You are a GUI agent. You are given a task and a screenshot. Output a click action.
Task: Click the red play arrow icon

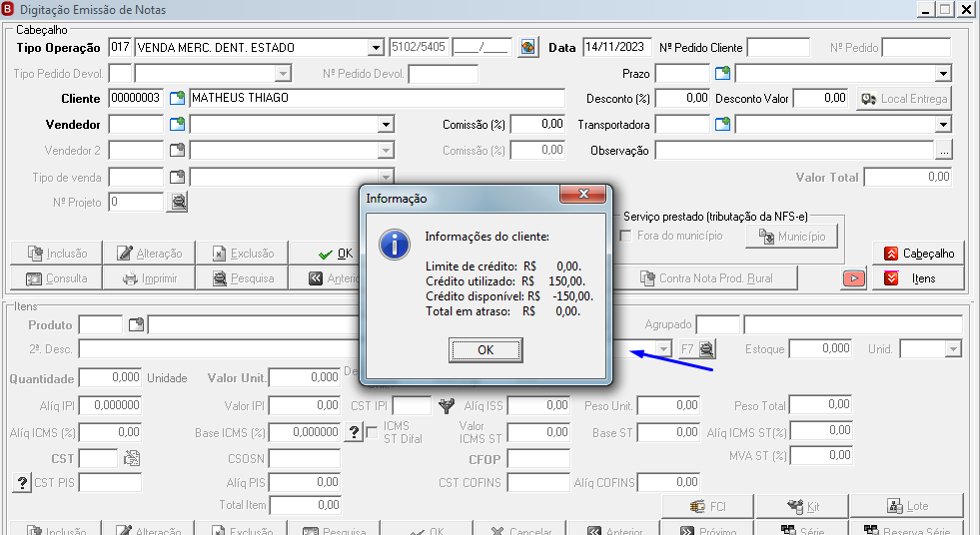click(x=854, y=278)
